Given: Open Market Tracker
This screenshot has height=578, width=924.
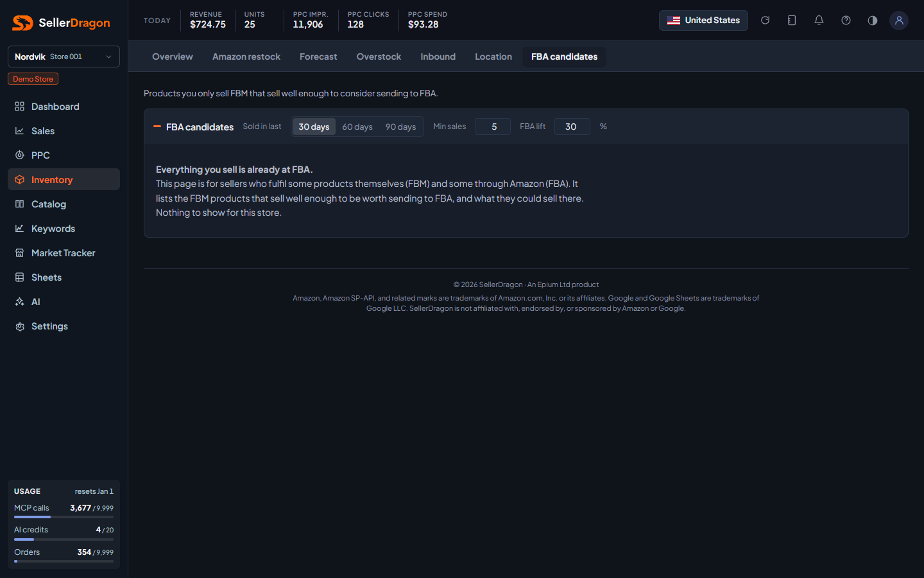Looking at the screenshot, I should 64,253.
